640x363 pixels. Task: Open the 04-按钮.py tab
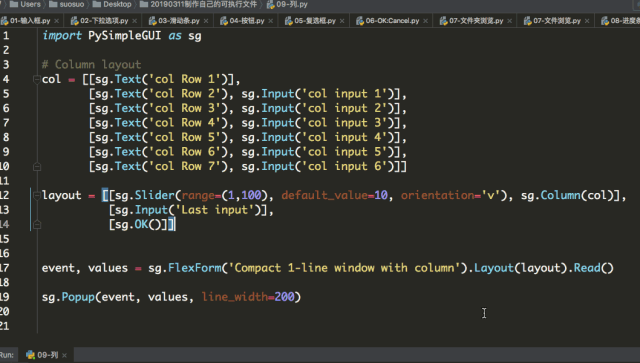coord(247,20)
